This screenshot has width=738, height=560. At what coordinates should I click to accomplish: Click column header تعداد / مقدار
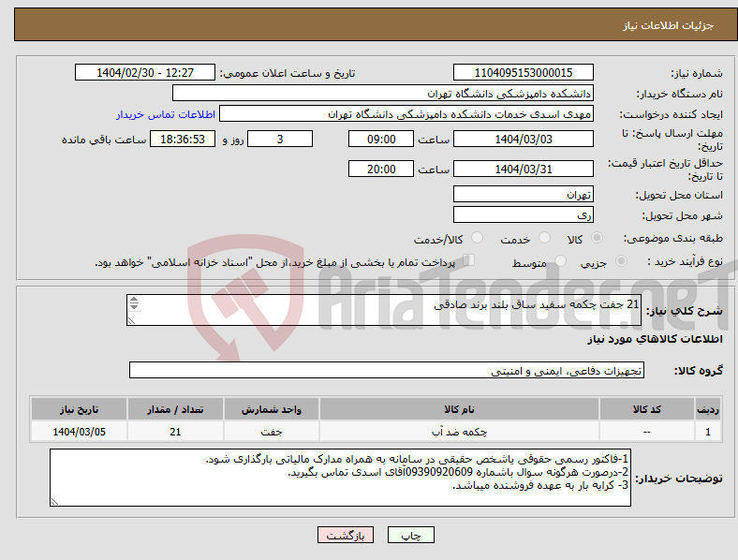click(x=175, y=409)
